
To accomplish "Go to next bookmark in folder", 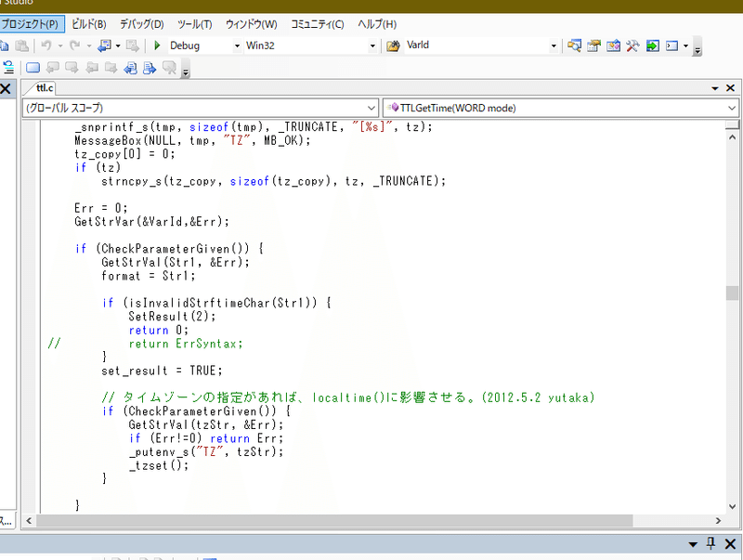I will (111, 68).
